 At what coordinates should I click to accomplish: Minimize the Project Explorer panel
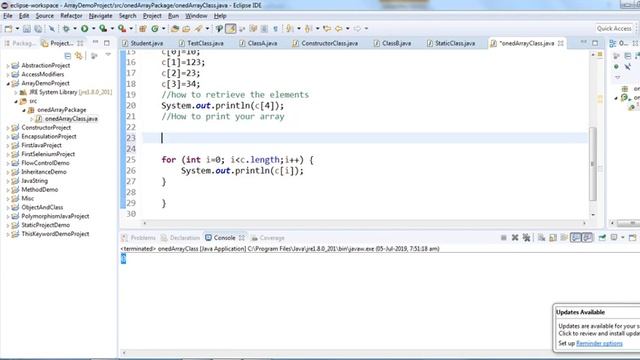pyautogui.click(x=96, y=42)
